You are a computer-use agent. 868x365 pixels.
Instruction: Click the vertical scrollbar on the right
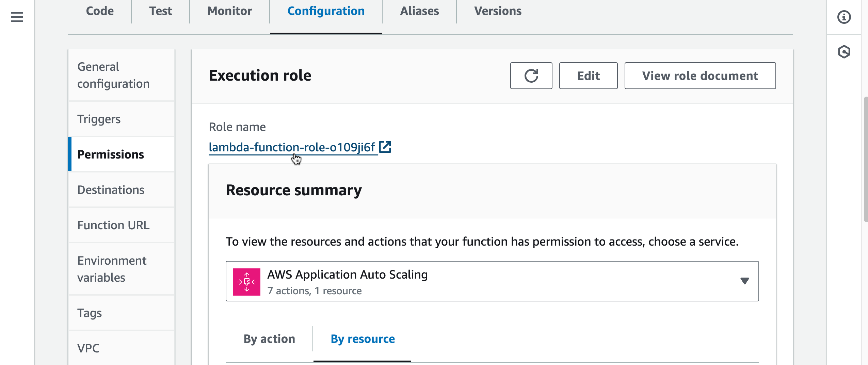point(865,160)
